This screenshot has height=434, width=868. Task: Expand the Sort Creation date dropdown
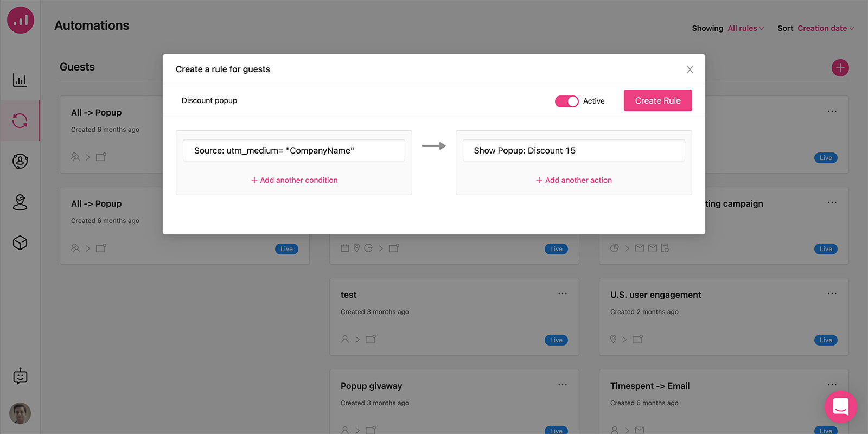click(825, 28)
